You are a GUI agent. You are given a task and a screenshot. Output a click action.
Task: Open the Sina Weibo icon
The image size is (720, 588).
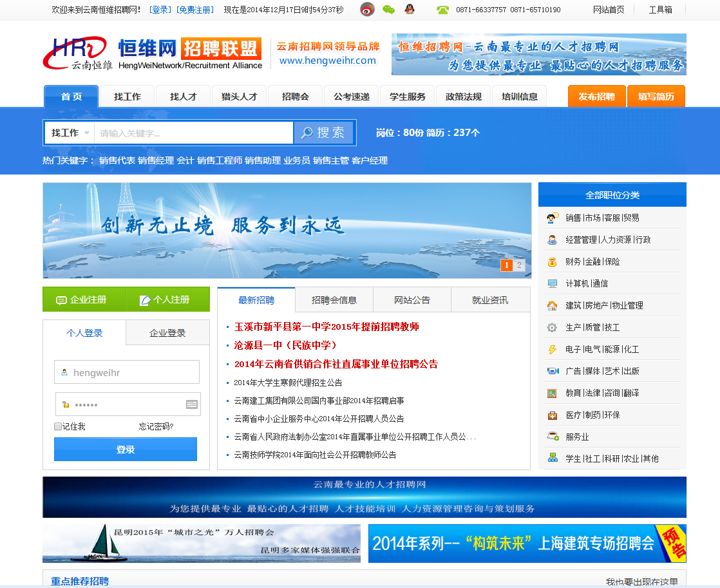pyautogui.click(x=367, y=9)
